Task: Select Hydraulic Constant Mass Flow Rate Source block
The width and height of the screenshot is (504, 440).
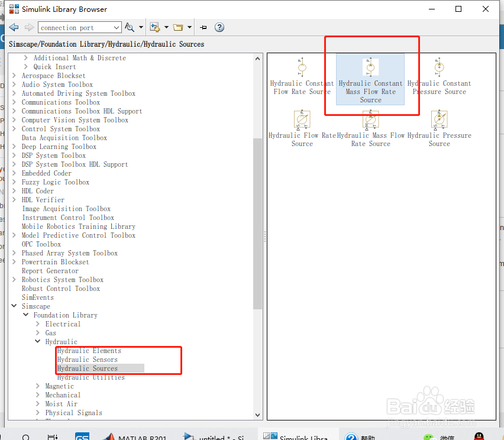Action: [x=370, y=80]
